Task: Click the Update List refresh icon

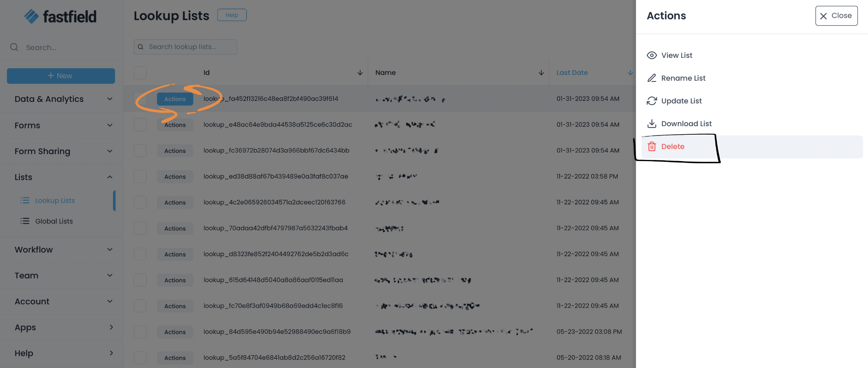Action: point(652,101)
